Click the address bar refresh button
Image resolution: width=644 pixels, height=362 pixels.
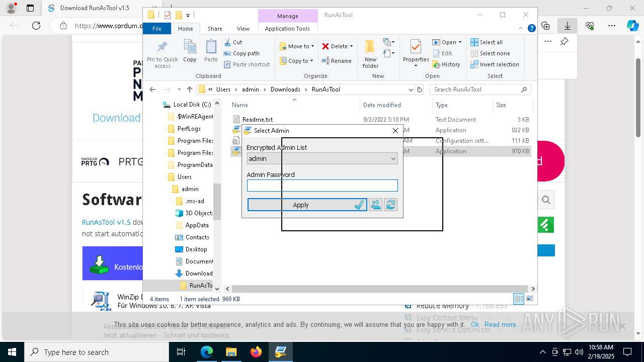point(420,89)
